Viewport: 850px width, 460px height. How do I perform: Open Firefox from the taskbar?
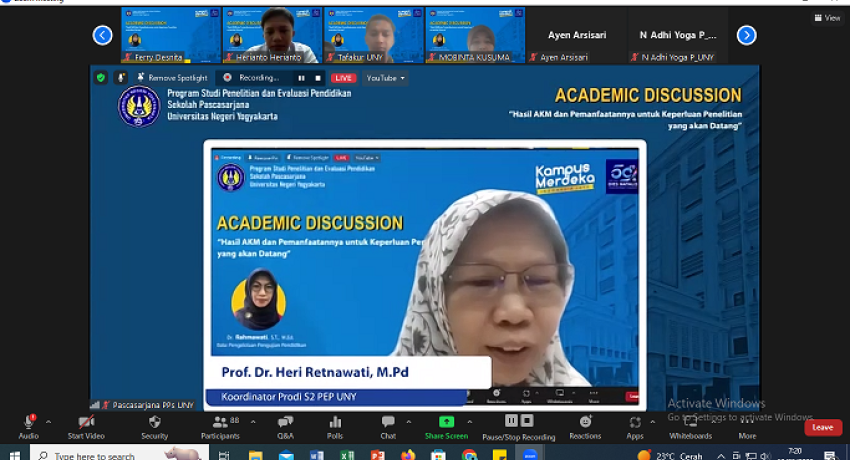click(408, 455)
